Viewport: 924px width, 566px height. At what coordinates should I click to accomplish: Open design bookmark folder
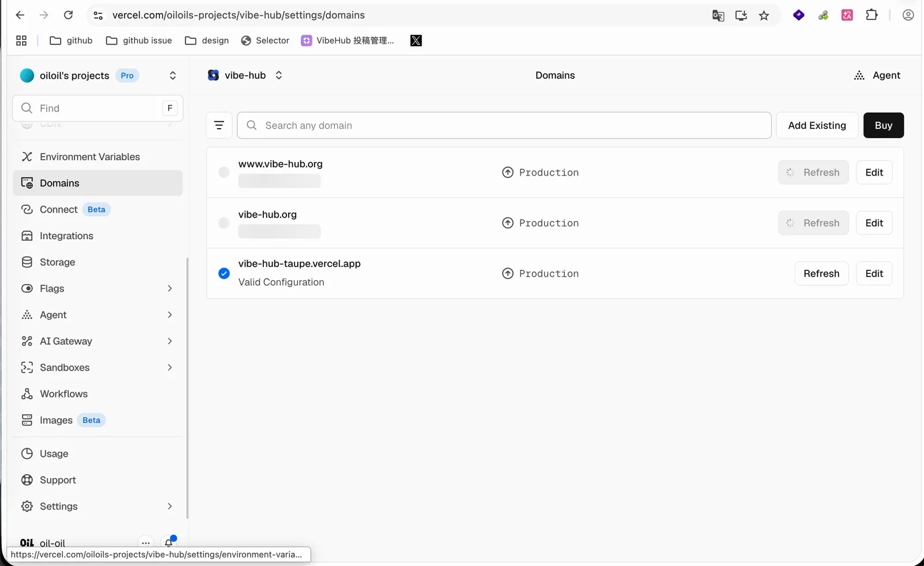click(207, 40)
